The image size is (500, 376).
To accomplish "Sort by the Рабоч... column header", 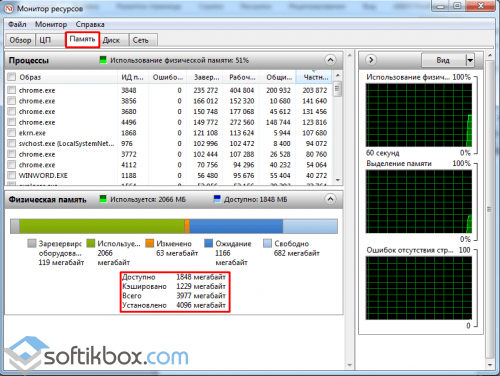I will [242, 77].
